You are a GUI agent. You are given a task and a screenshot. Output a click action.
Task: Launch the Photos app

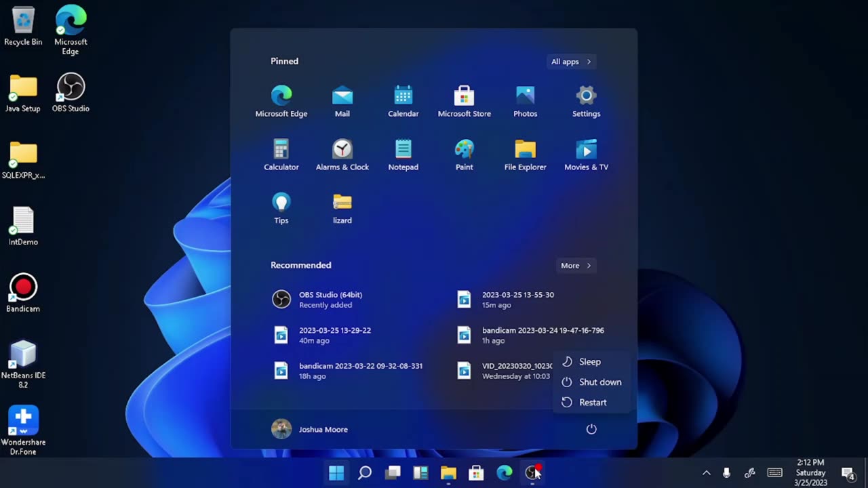(525, 102)
